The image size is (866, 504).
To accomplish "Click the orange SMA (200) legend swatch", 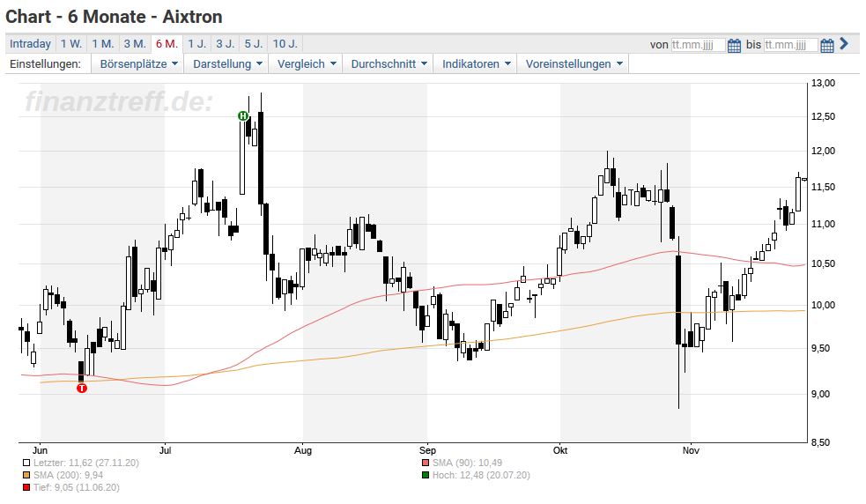I will pos(26,475).
